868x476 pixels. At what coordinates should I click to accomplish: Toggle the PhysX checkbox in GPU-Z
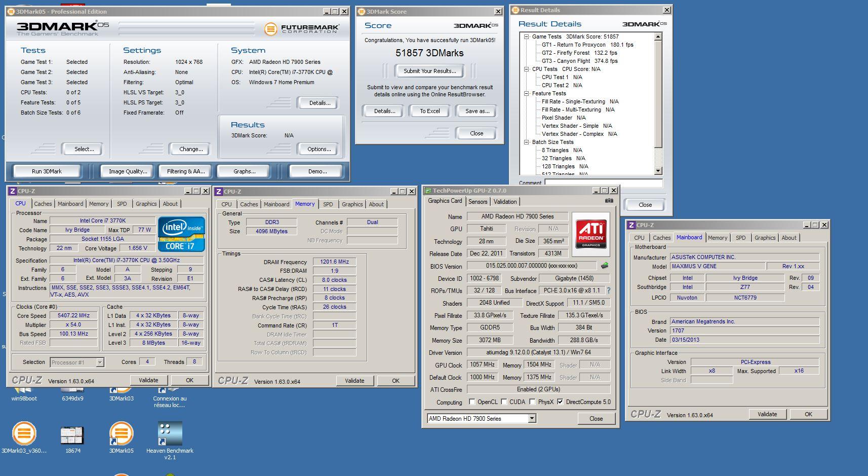click(532, 402)
